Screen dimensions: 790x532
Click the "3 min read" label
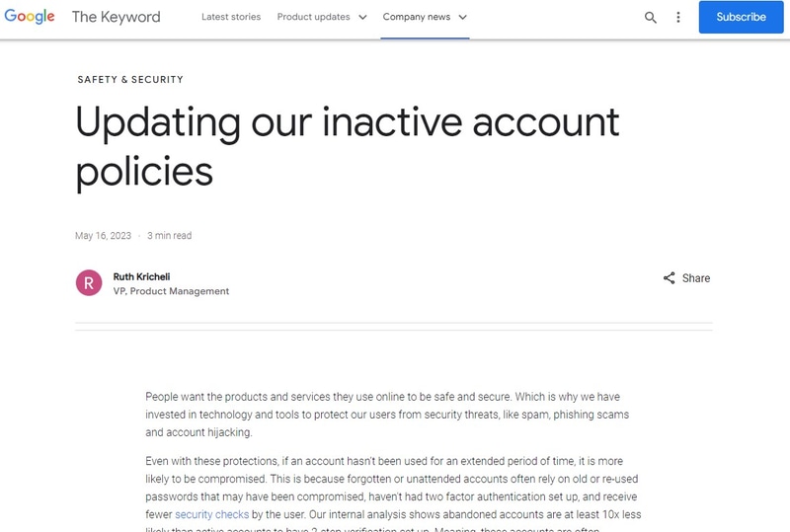point(169,236)
